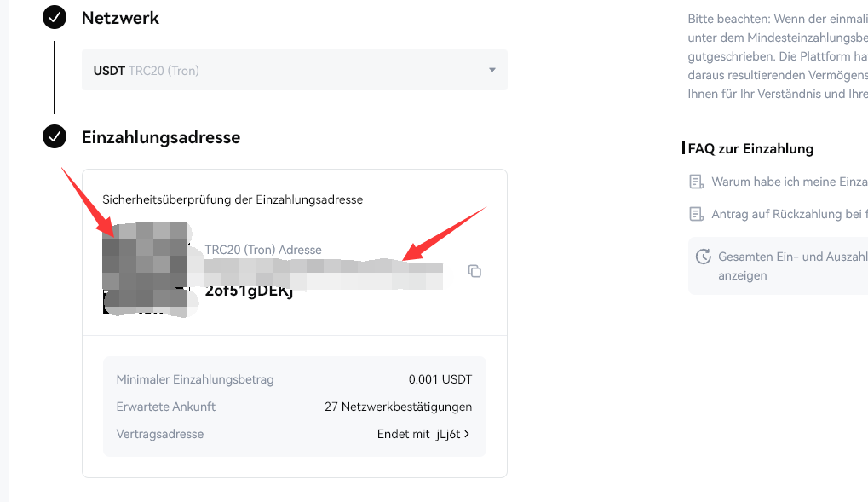Click the Einzahlungsadresse step checkmark icon
The image size is (868, 502).
click(55, 136)
